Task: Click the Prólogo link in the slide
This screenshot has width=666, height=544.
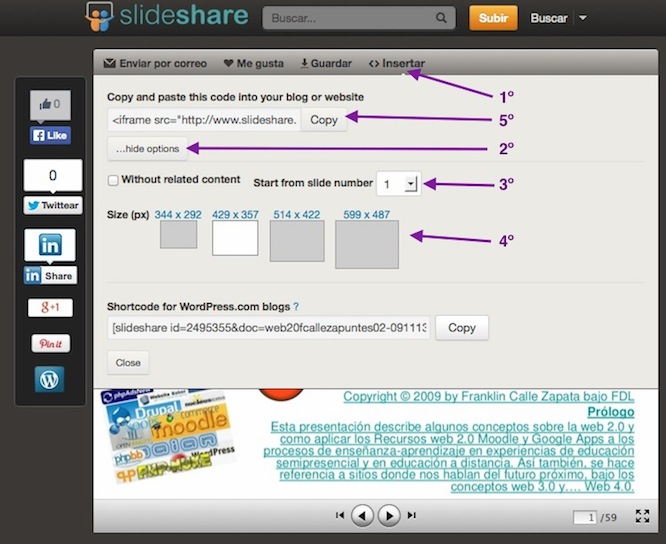Action: 611,412
